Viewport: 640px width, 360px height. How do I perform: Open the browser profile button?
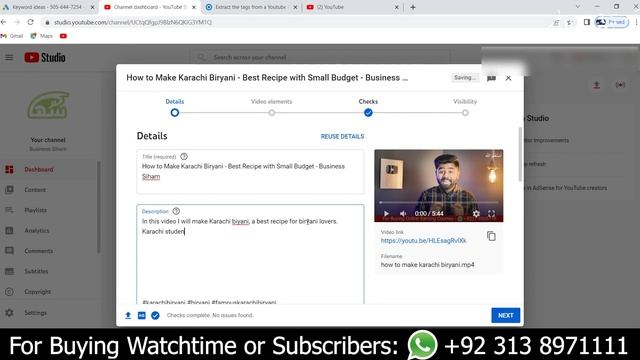pyautogui.click(x=612, y=22)
